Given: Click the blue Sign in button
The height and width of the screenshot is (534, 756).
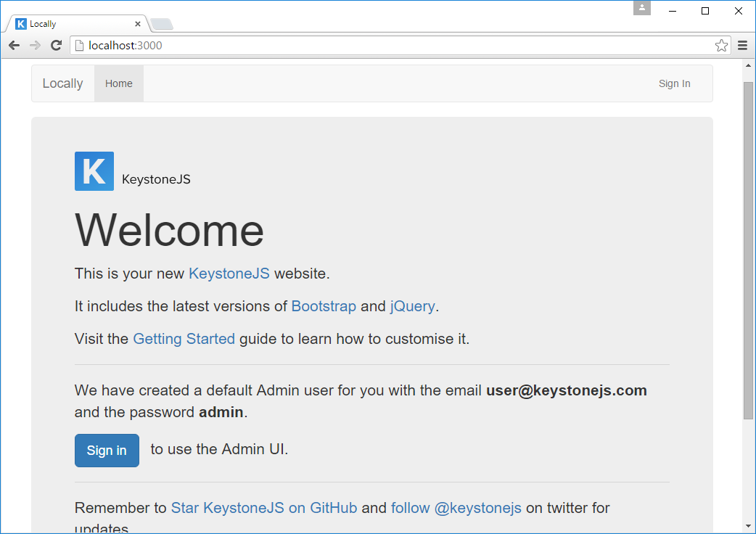Looking at the screenshot, I should click(x=107, y=450).
